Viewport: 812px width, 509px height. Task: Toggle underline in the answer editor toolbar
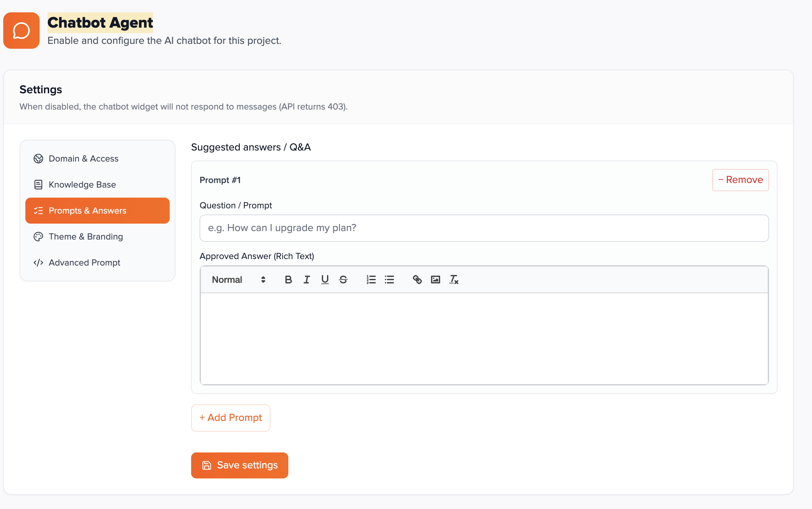point(324,280)
